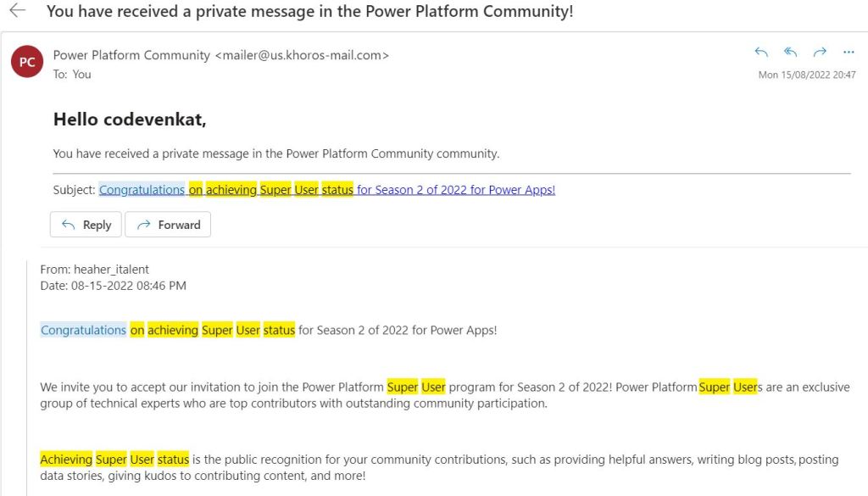Click the reply arrow icon in top-right header
868x496 pixels.
[x=761, y=53]
